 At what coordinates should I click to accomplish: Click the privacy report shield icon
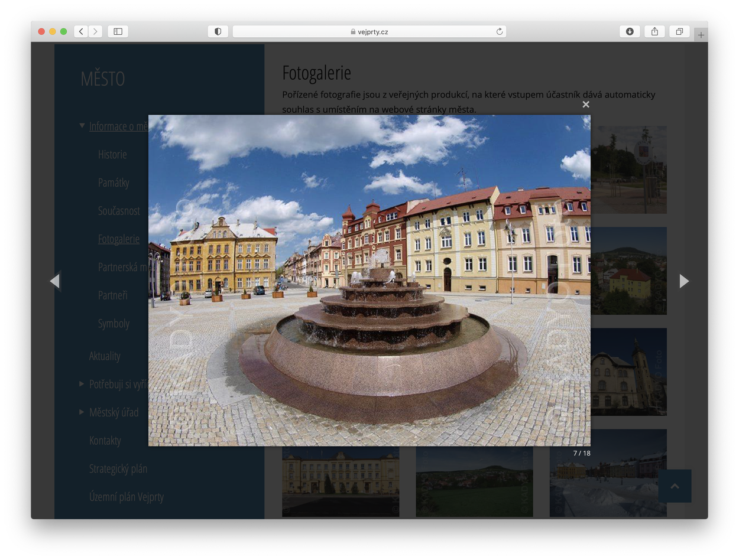pos(218,32)
